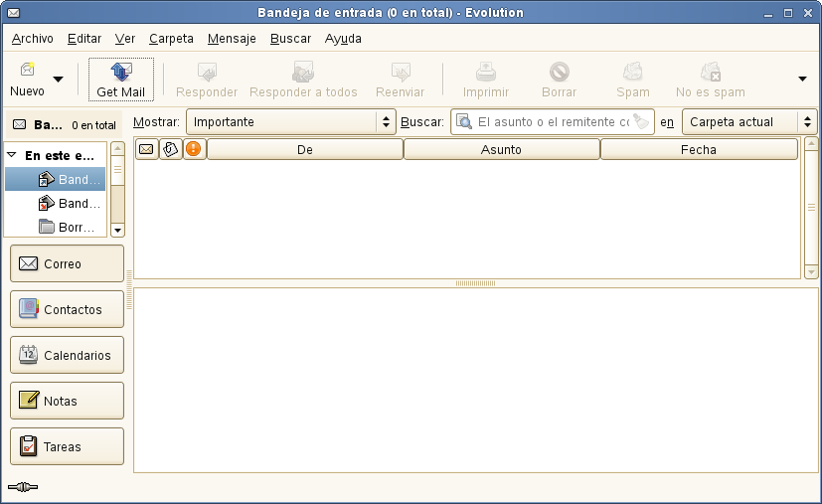
Task: Click the Nuevo new message icon
Action: point(27,70)
